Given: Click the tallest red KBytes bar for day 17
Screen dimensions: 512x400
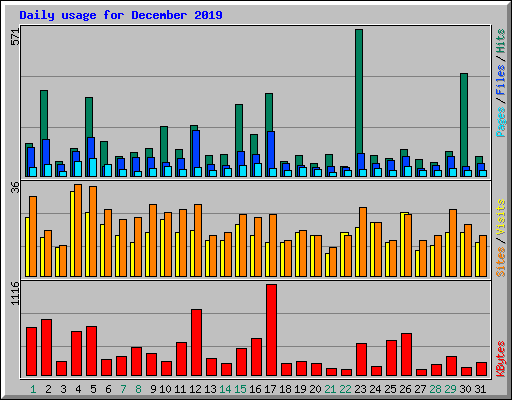Looking at the screenshot, I should point(271,330).
